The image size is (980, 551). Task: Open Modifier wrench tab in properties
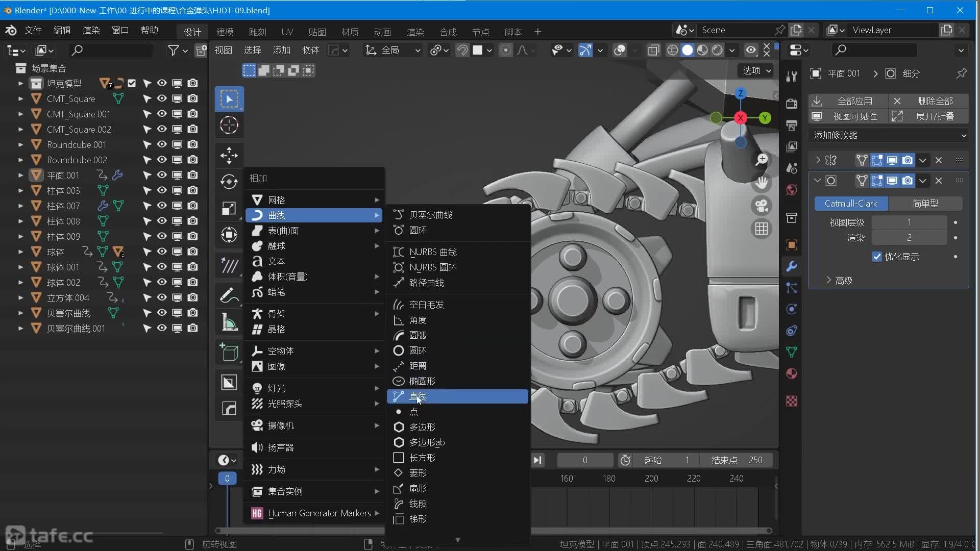point(792,266)
